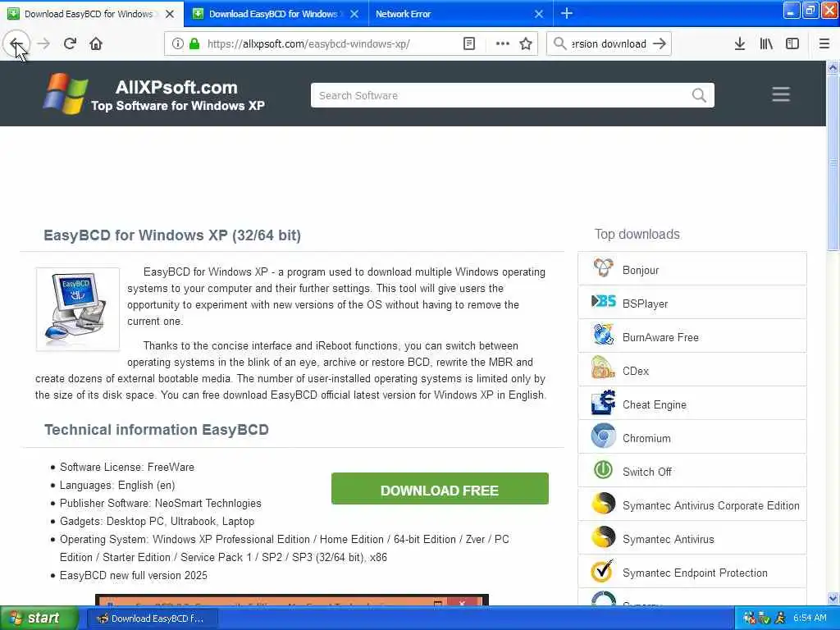Click the AllXPsoft Windows flag logo
The height and width of the screenshot is (630, 840).
point(66,94)
